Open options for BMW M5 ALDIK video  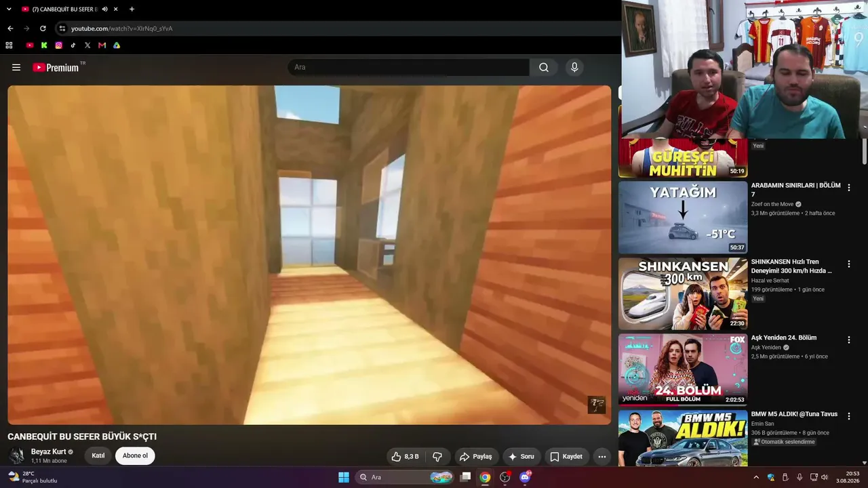point(848,416)
